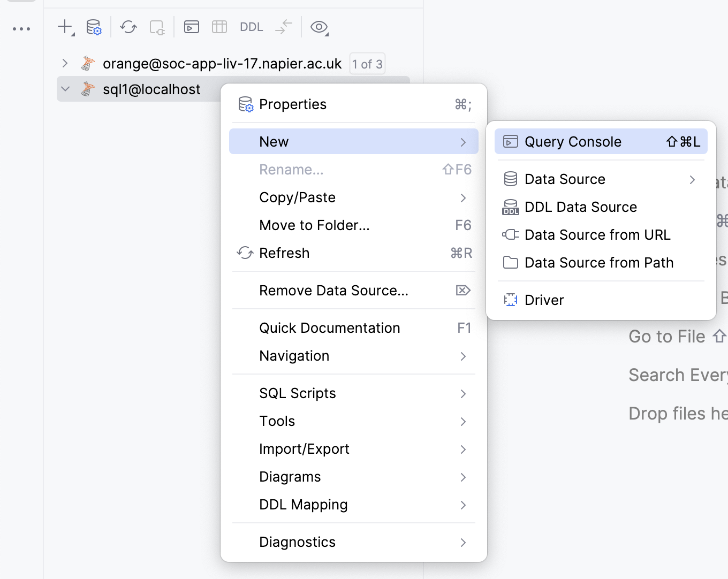Click the Query Console icon in submenu

pos(511,142)
